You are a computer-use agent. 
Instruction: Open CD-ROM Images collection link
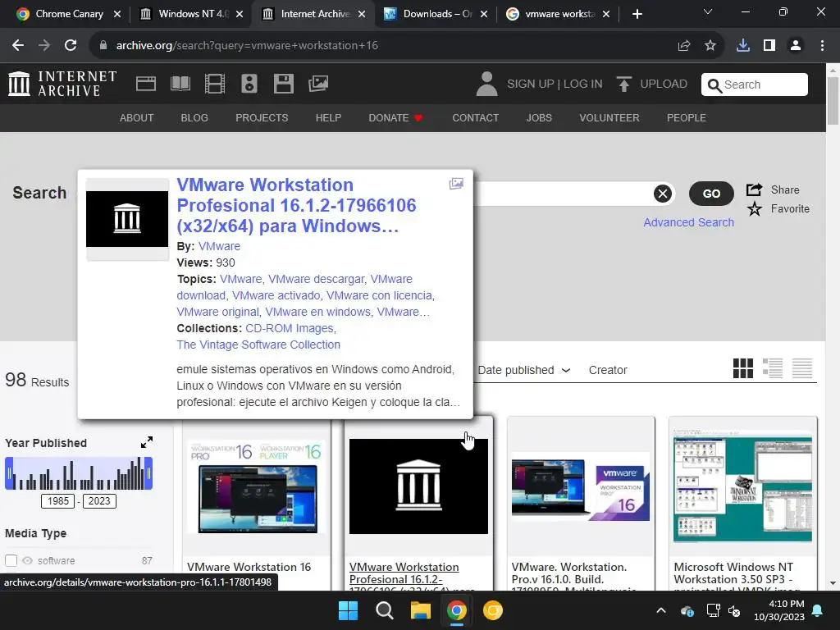pos(290,328)
